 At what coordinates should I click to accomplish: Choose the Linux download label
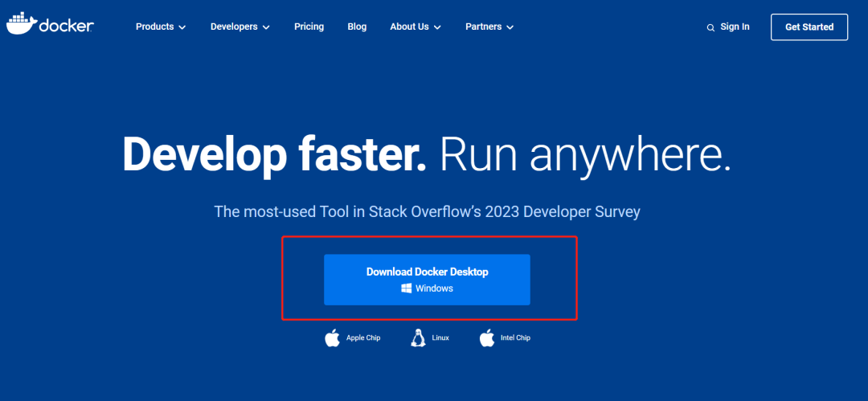coord(440,338)
